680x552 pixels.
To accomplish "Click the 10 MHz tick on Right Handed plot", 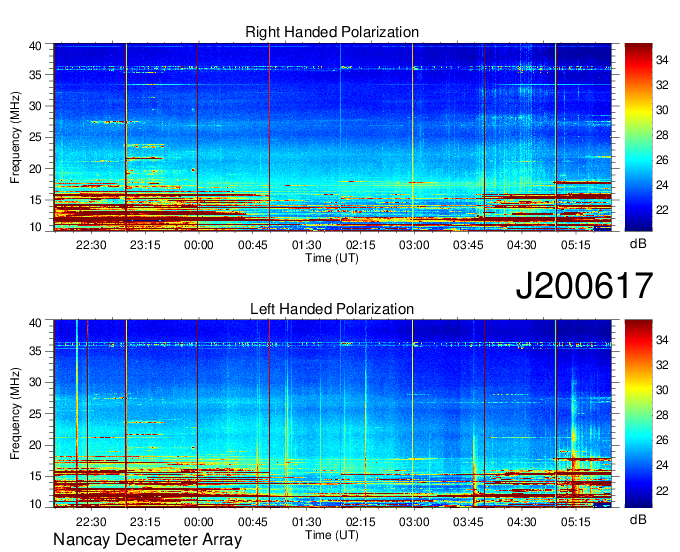I will (x=36, y=227).
